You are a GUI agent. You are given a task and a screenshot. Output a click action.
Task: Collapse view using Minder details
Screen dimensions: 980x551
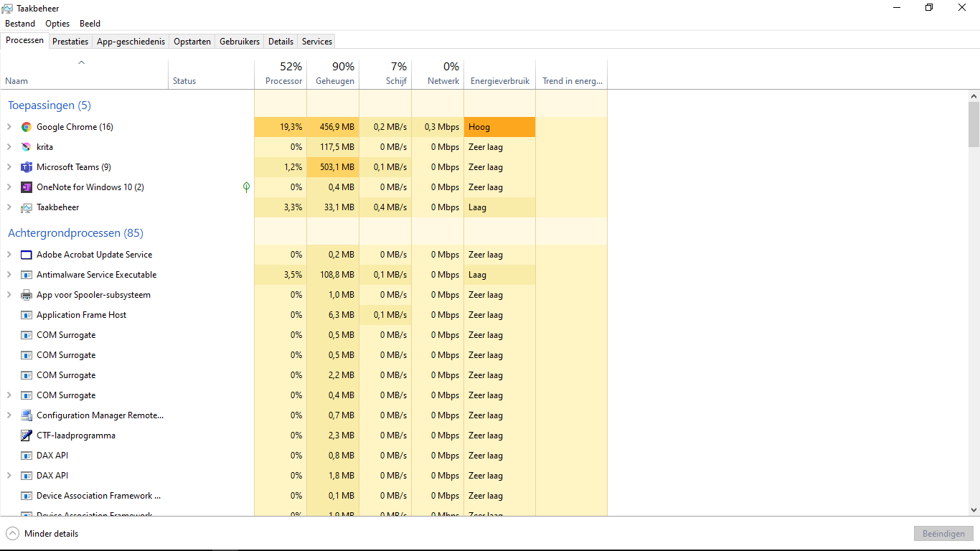coord(42,534)
